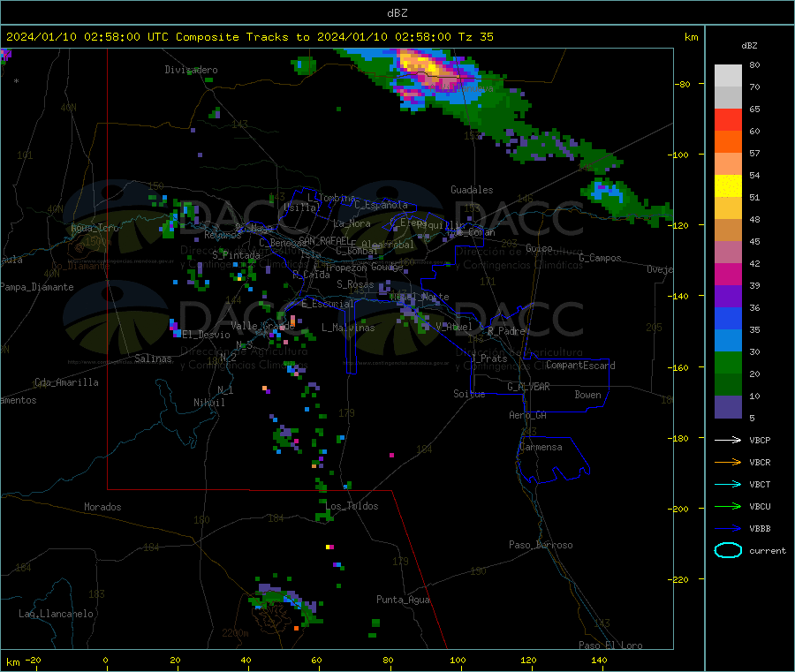Click the green echo arc near the 2200m peak
Image resolution: width=795 pixels, height=672 pixels.
pos(286,603)
